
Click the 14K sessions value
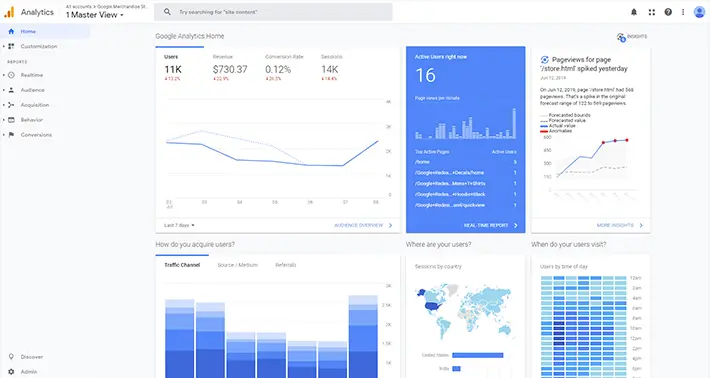[330, 70]
